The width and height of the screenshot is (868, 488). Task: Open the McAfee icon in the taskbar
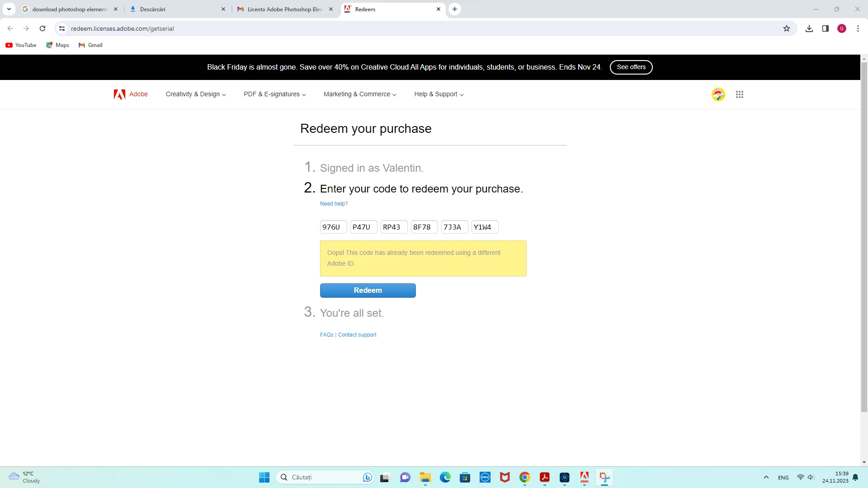point(505,478)
